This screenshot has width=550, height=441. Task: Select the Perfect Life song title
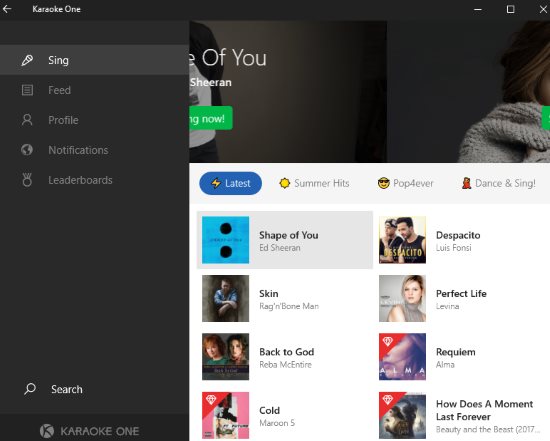(x=461, y=293)
